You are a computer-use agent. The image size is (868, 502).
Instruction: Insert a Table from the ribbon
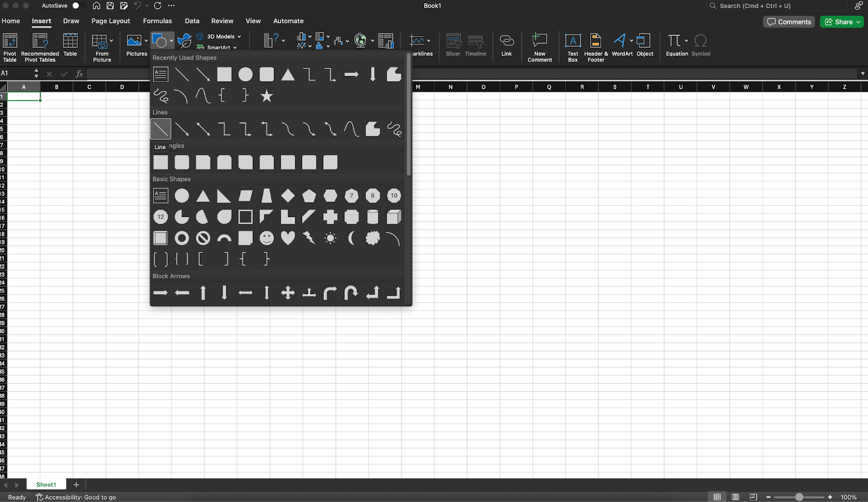click(x=70, y=47)
